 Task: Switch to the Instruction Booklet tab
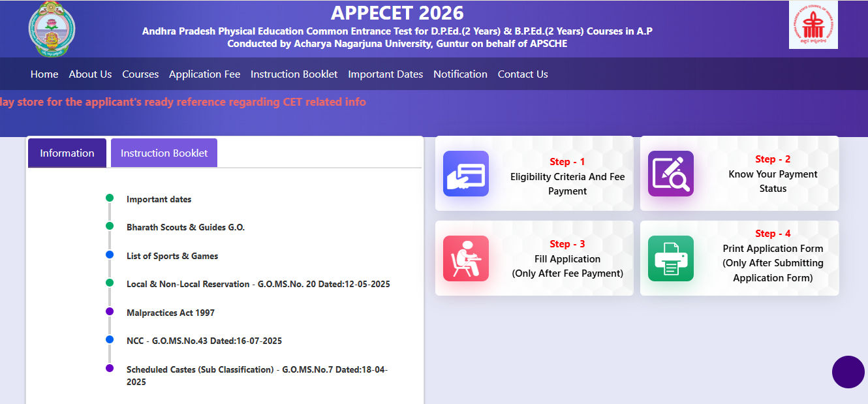coord(164,153)
